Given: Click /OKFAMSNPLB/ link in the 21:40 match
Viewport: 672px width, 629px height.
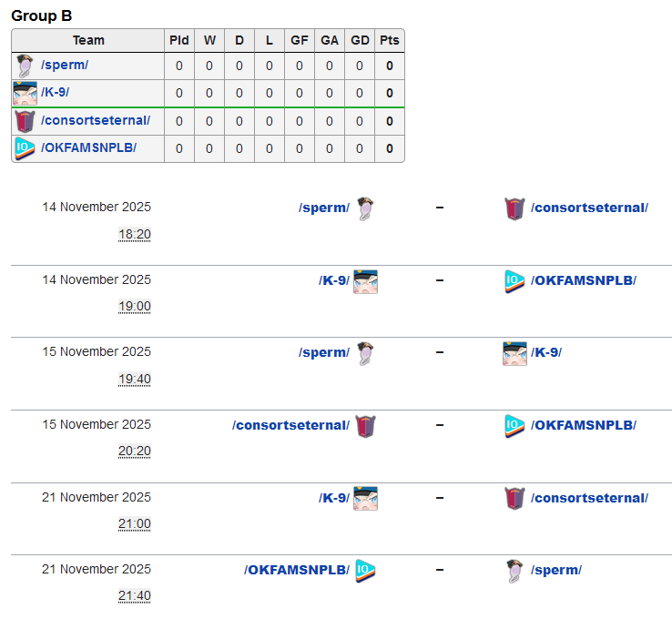Looking at the screenshot, I should (x=296, y=571).
